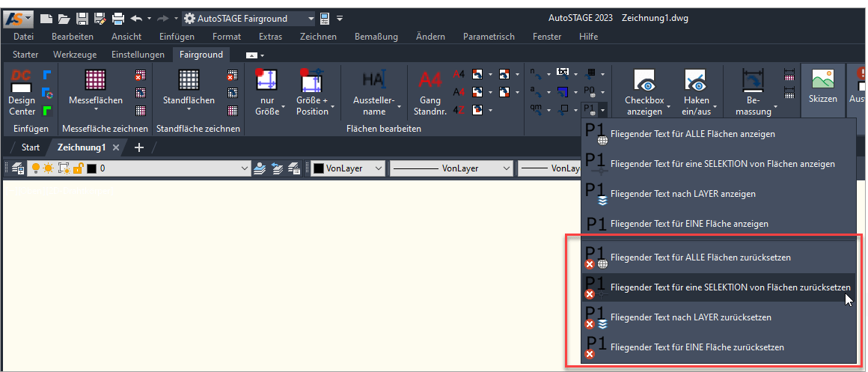This screenshot has width=868, height=372.
Task: Choose 'Fliegender Text für EINE Fläche anzeigen'
Action: point(718,224)
